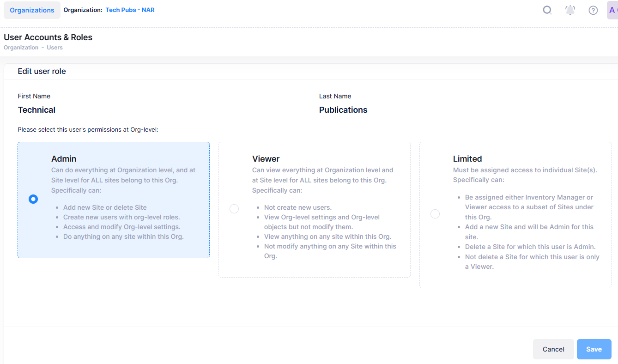Select the Limited radio button
Viewport: 618px width, 364px height.
pyautogui.click(x=435, y=214)
